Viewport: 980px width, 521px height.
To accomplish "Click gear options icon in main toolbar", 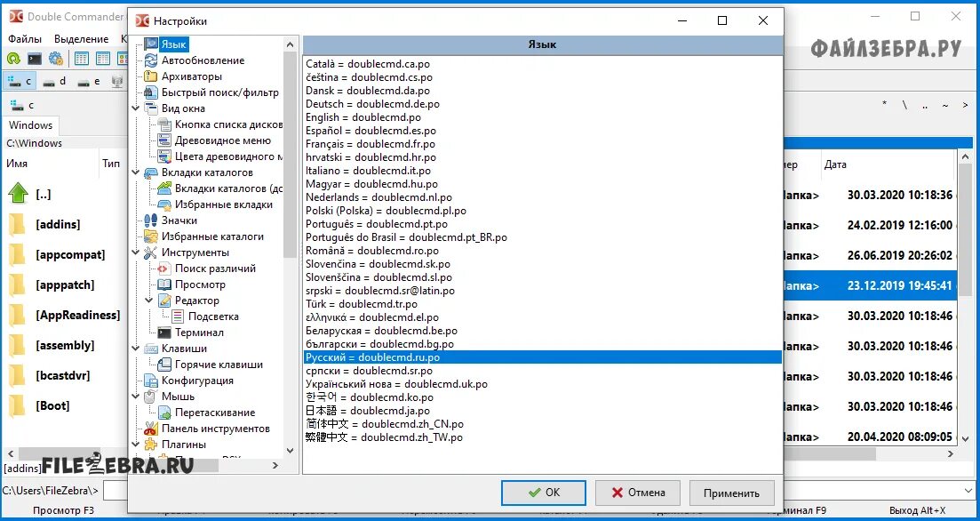I will point(56,58).
